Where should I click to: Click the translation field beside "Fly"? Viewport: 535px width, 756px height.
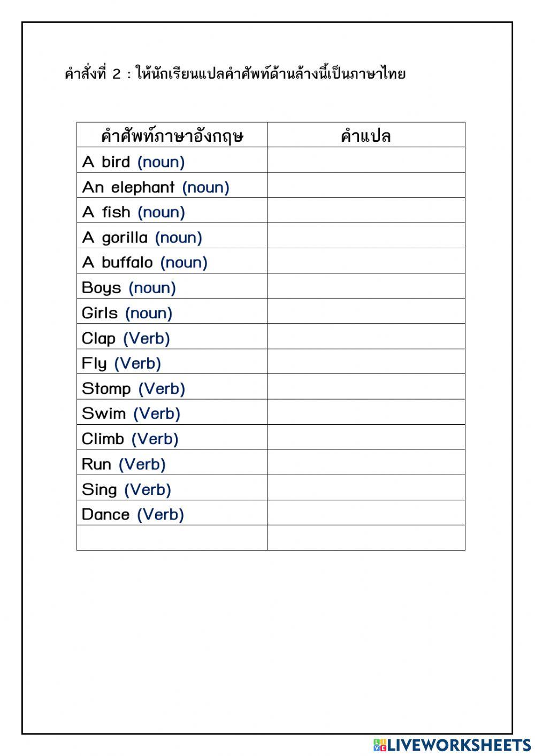coord(366,362)
